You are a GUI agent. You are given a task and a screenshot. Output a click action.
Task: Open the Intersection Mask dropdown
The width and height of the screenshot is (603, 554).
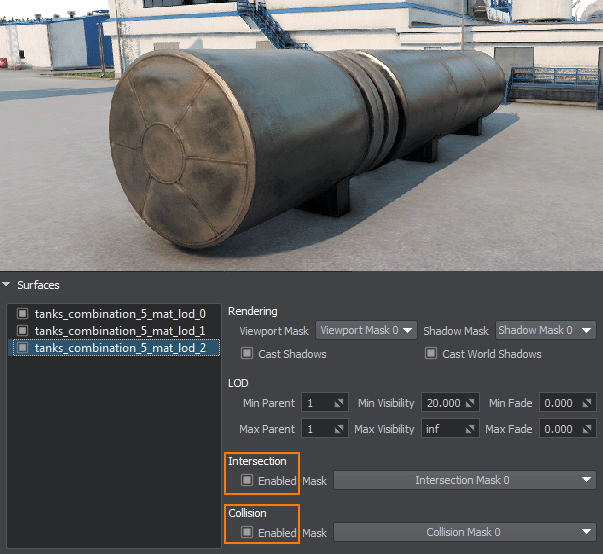pos(464,481)
